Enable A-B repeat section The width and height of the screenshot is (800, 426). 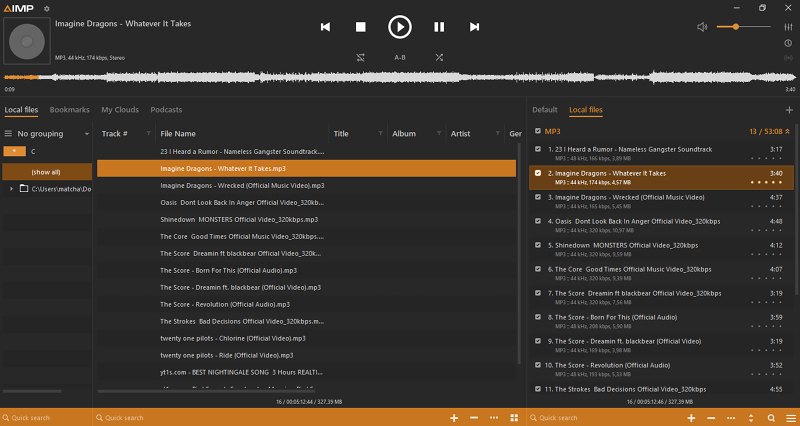(x=399, y=58)
